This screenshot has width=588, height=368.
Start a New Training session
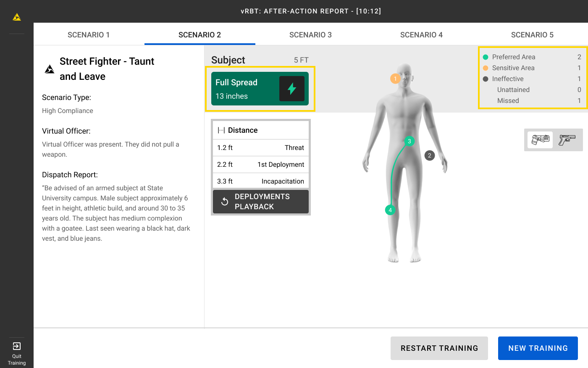538,348
